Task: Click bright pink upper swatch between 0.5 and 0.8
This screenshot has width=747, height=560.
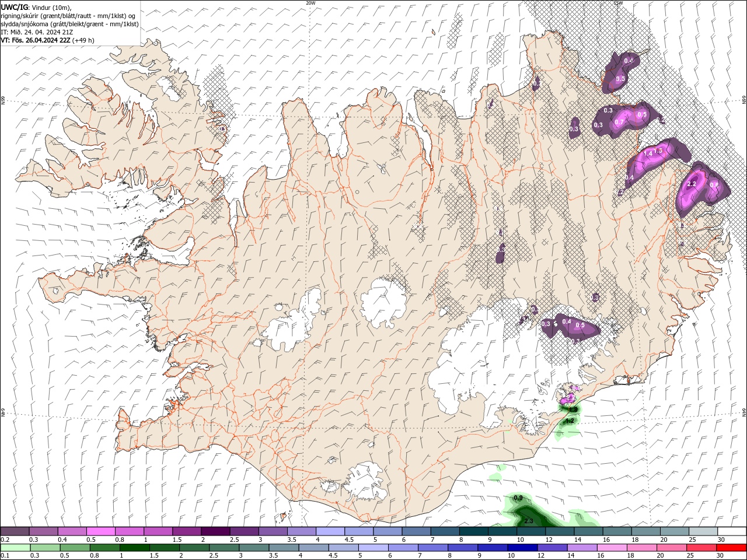Action: click(x=100, y=531)
